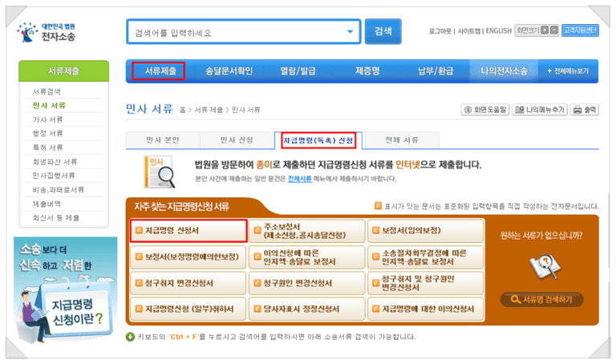616x364 pixels.
Task: Decrease screen size with minus icon
Action: 554,30
